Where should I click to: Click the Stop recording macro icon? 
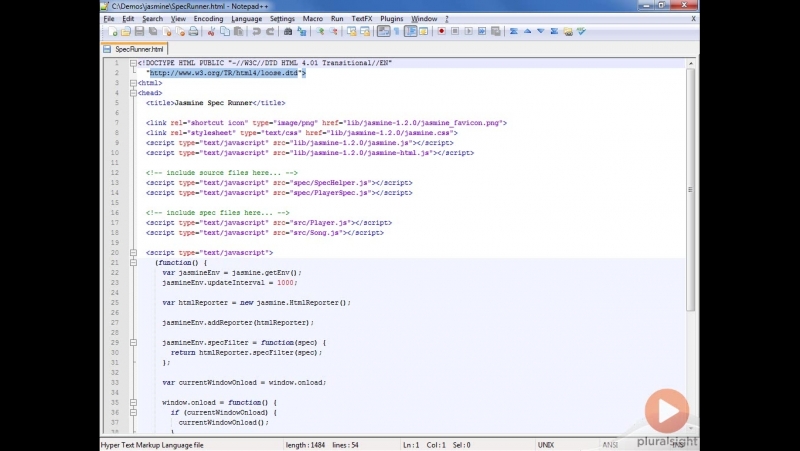[455, 32]
